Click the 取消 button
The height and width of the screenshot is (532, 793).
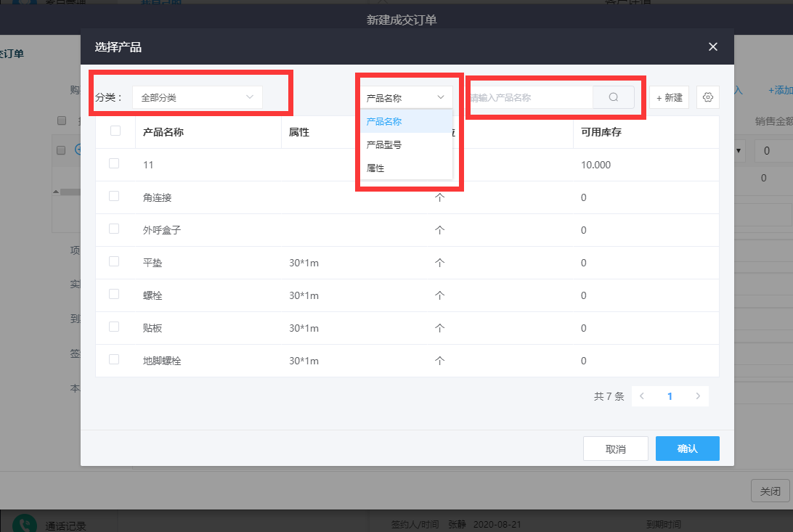click(616, 449)
